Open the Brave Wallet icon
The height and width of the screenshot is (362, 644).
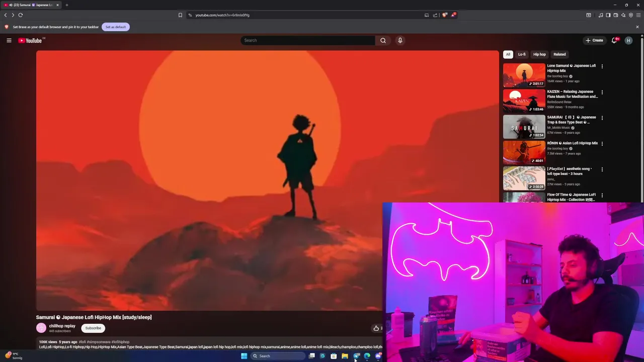(x=616, y=15)
